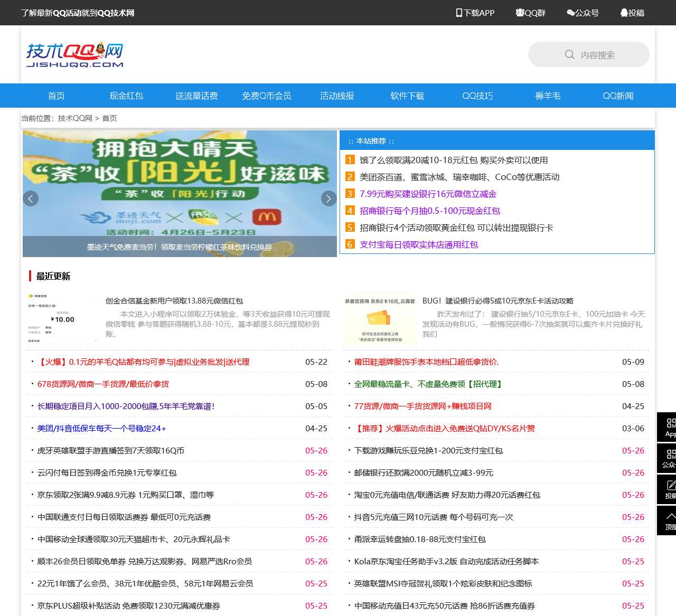The image size is (676, 616).
Task: Open 虎牙英雄联盟手游直播签到7天领取16Q币
Action: coord(110,451)
